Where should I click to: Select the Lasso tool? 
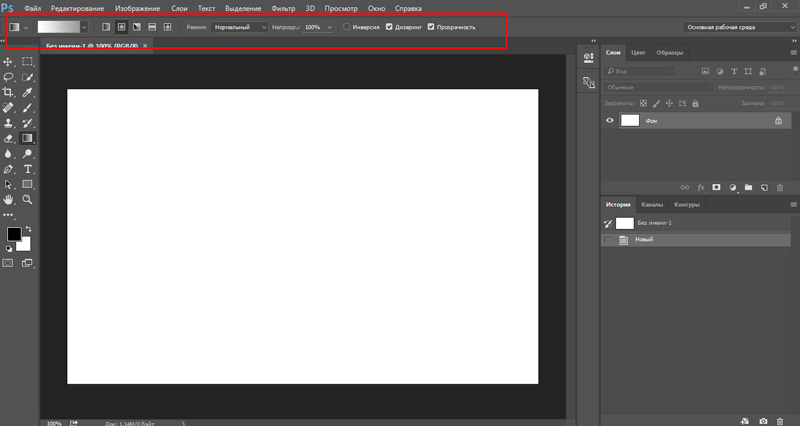point(8,77)
